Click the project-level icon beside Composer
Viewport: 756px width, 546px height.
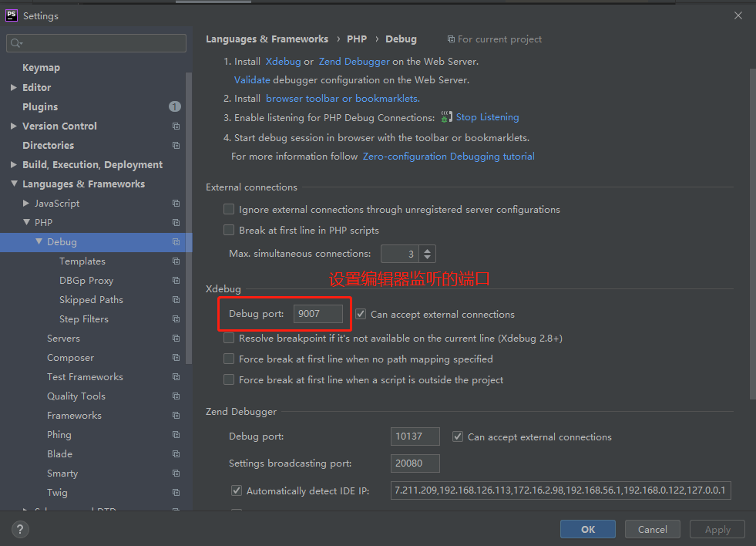176,357
